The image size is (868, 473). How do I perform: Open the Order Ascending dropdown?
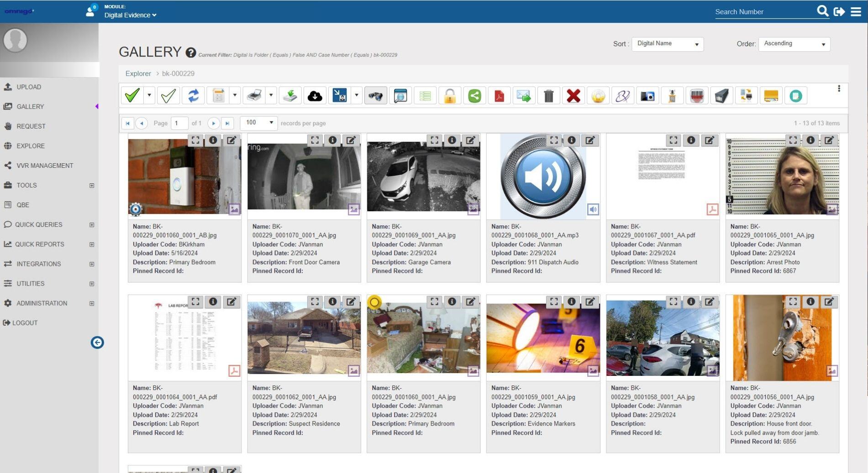point(794,44)
